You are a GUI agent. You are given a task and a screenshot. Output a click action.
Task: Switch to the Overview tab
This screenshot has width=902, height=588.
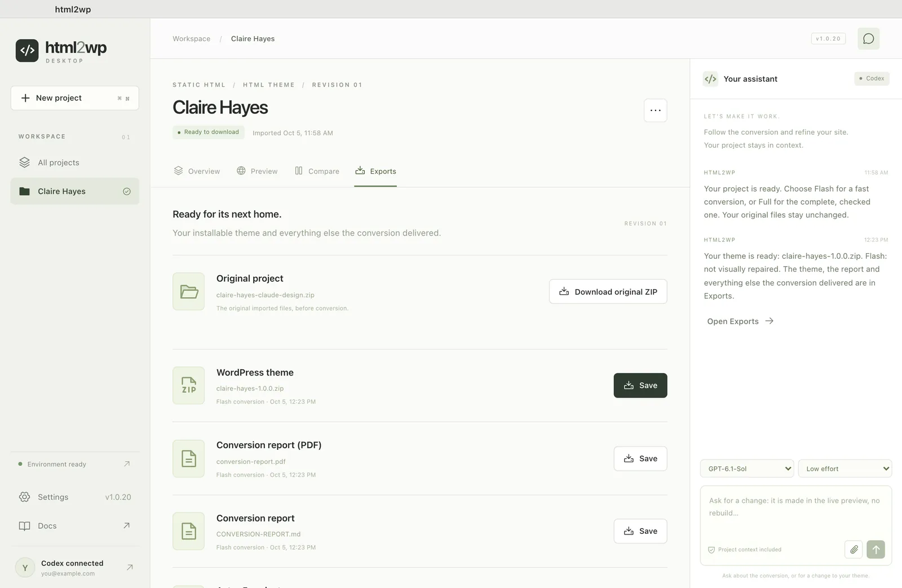coord(197,171)
